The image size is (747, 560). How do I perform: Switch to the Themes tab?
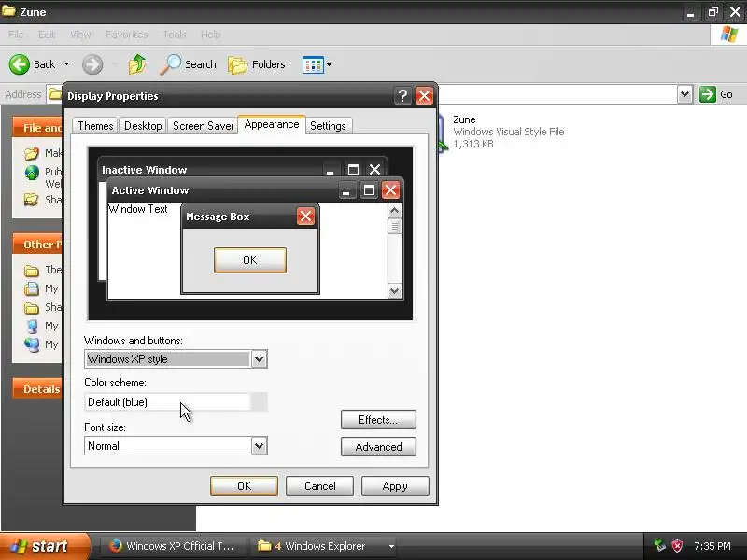coord(95,126)
